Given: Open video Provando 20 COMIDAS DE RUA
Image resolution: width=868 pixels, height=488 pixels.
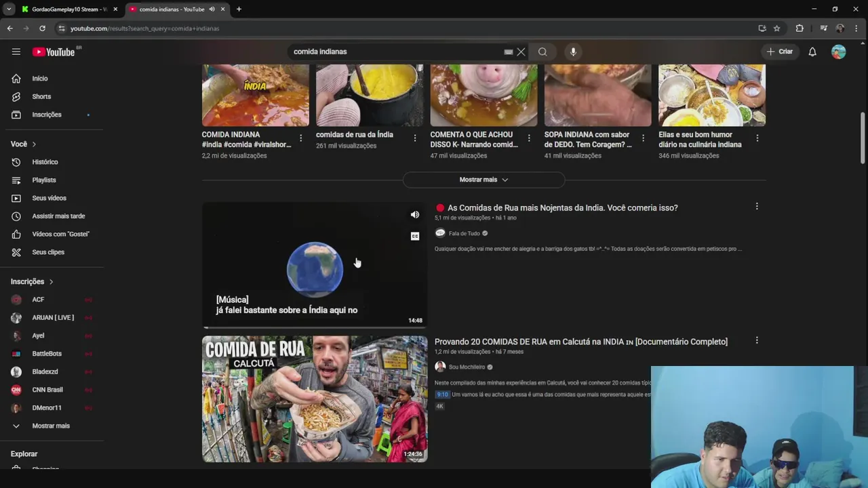Looking at the screenshot, I should click(x=581, y=342).
